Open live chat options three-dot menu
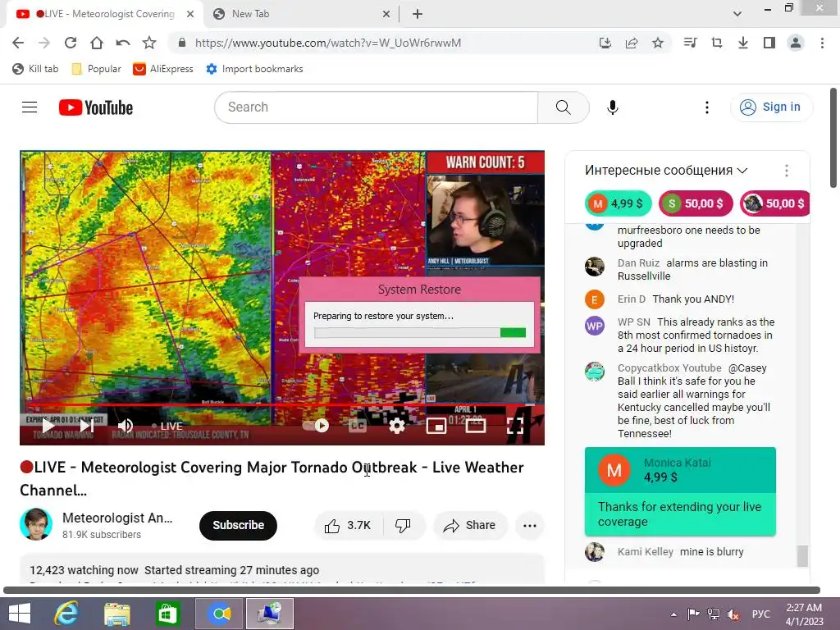This screenshot has width=840, height=630. (787, 171)
